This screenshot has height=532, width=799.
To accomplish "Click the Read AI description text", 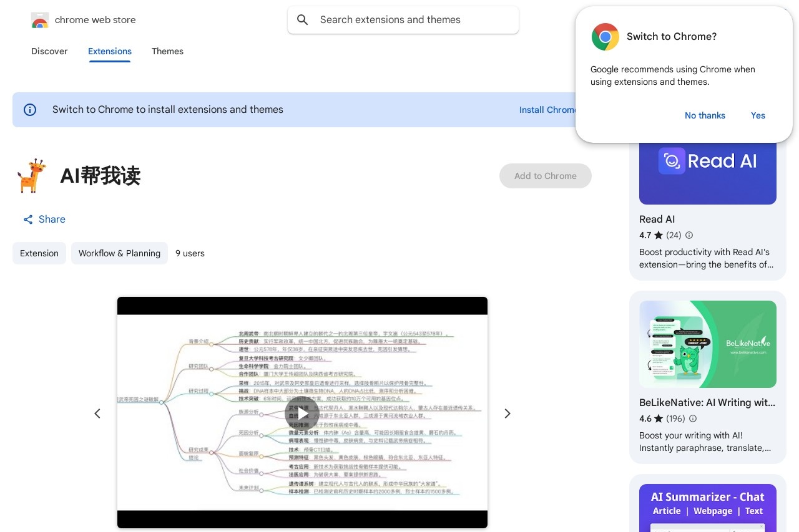I will point(706,258).
